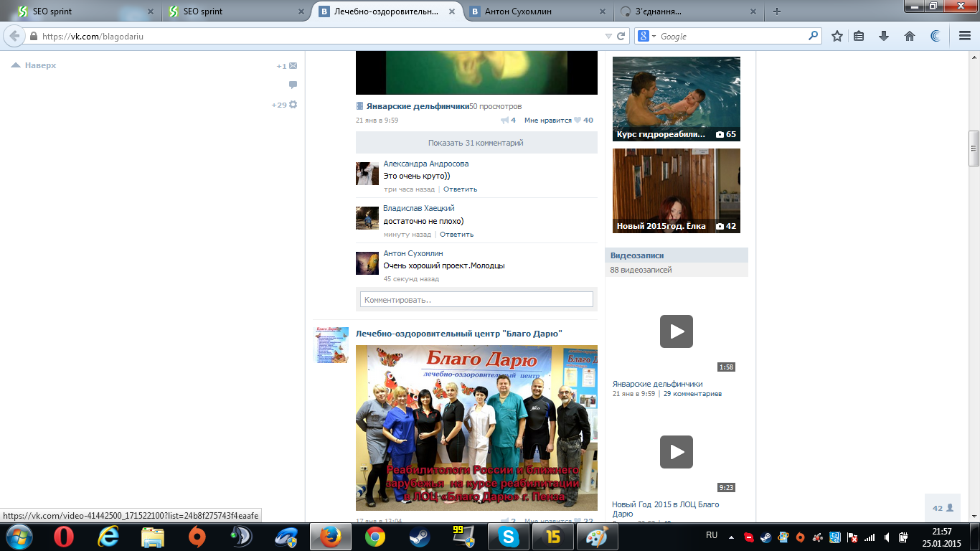Open Internet Explorer from the taskbar

click(110, 537)
